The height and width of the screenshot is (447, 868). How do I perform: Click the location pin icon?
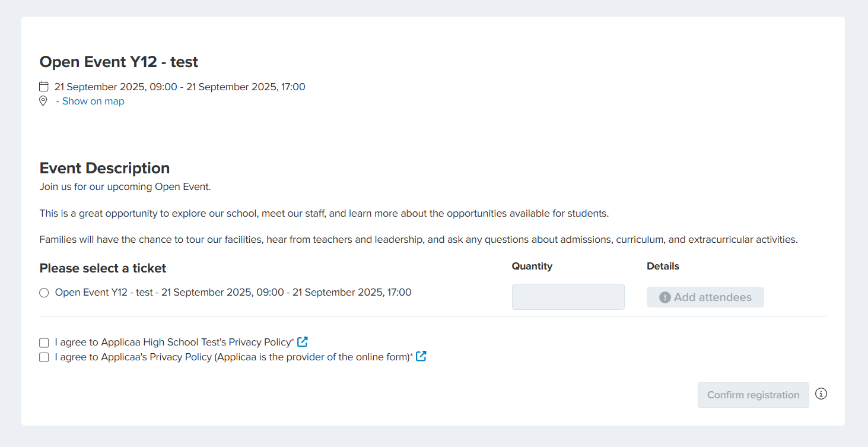click(x=43, y=101)
